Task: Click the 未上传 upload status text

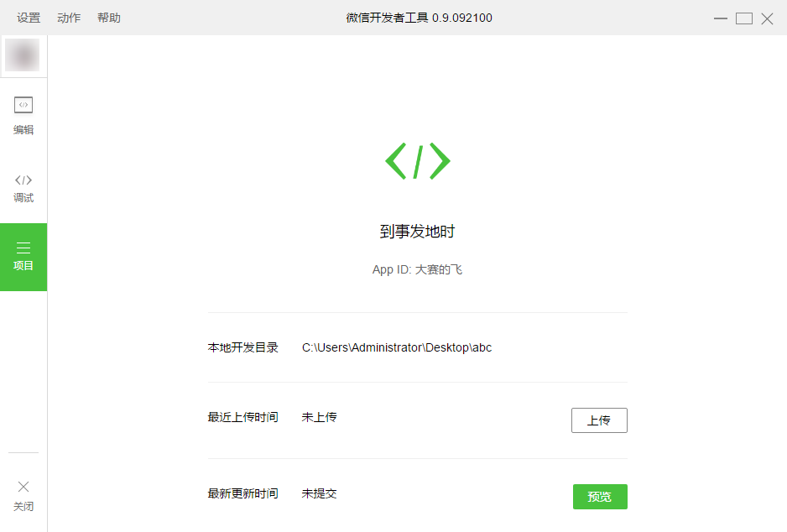Action: point(319,417)
